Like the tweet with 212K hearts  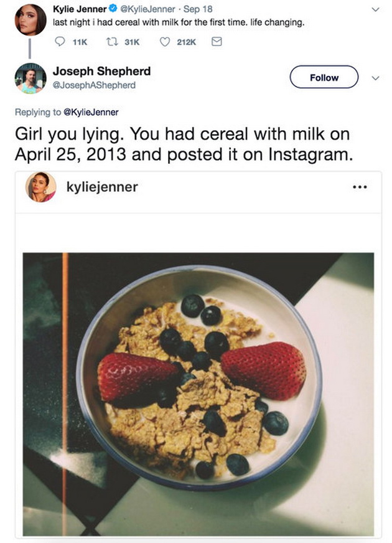coord(165,42)
